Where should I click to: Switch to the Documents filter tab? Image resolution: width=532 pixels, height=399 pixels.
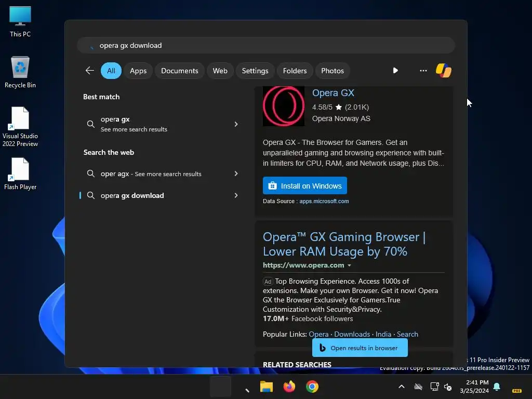click(179, 71)
